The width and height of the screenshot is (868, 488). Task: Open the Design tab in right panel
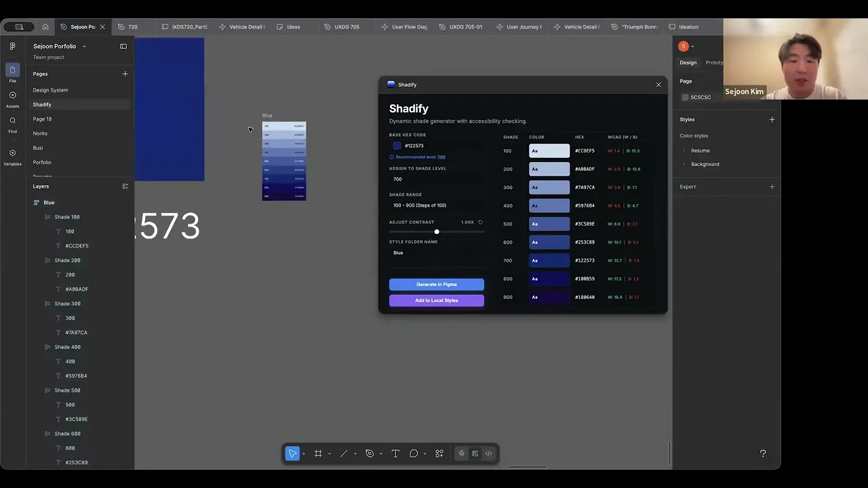(x=688, y=62)
